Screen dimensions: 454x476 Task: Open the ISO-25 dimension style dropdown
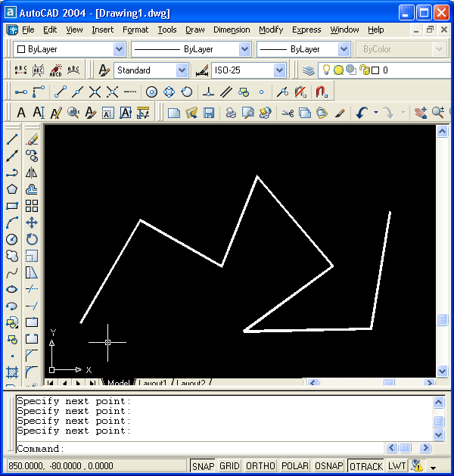click(280, 70)
